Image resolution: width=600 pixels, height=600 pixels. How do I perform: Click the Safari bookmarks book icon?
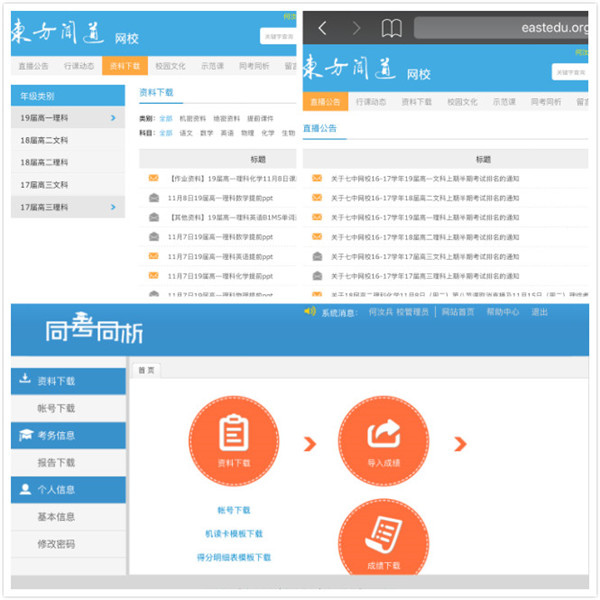pos(392,27)
